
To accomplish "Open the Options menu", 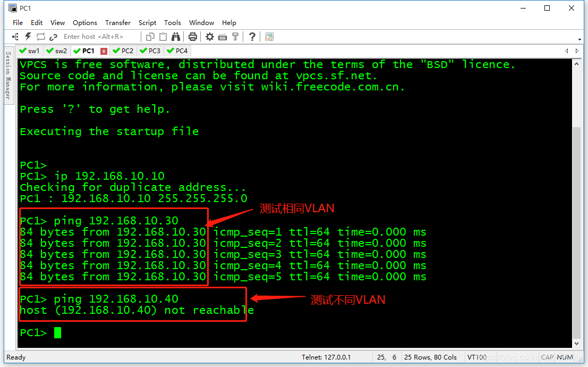I will tap(85, 22).
